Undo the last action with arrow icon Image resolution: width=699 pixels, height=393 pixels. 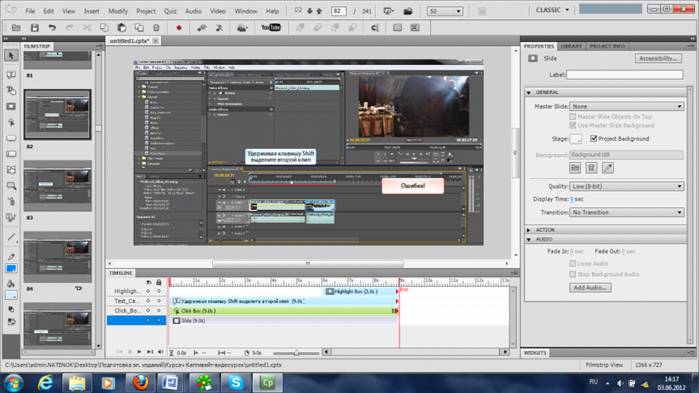click(52, 28)
